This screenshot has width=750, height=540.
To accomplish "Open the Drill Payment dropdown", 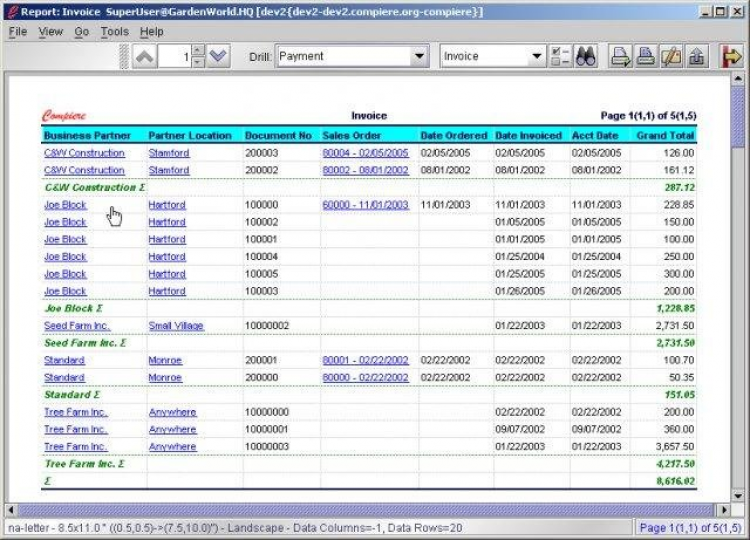I will [x=419, y=56].
